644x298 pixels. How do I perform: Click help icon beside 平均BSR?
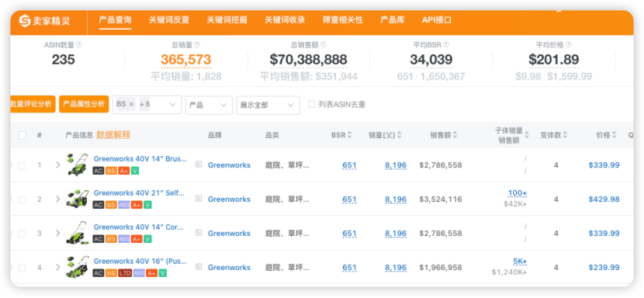446,44
